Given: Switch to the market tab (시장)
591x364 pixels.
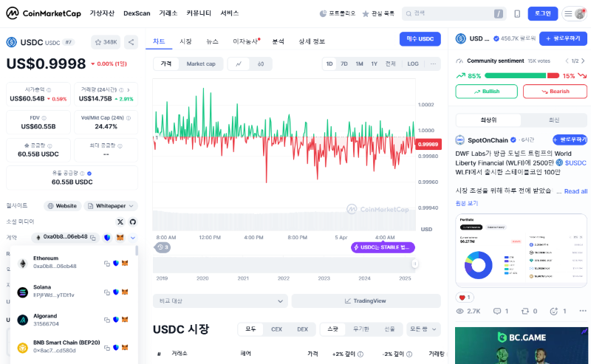Looking at the screenshot, I should click(x=185, y=41).
